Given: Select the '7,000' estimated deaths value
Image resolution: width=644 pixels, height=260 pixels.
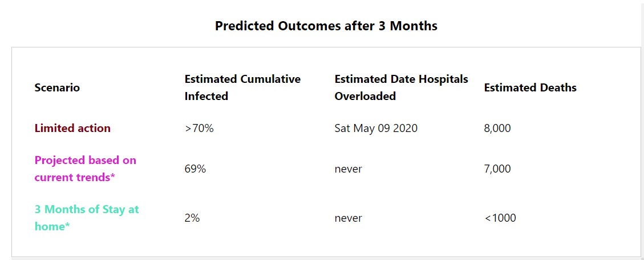Looking at the screenshot, I should click(x=497, y=169).
